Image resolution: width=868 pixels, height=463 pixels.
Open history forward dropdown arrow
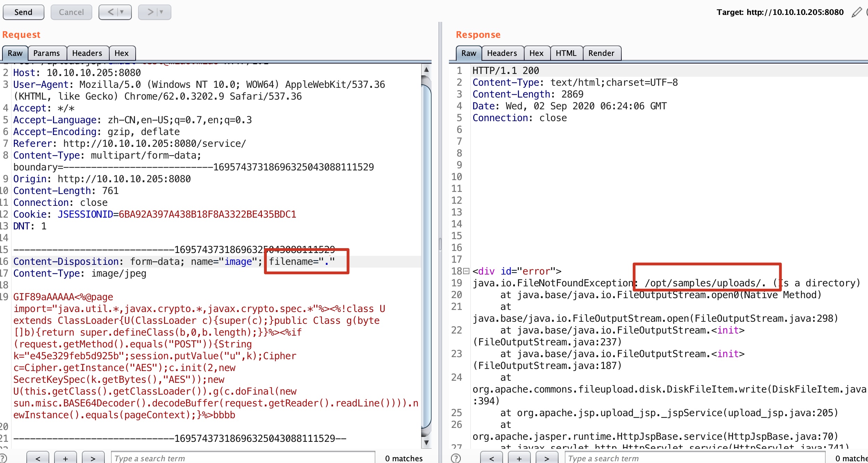point(161,12)
